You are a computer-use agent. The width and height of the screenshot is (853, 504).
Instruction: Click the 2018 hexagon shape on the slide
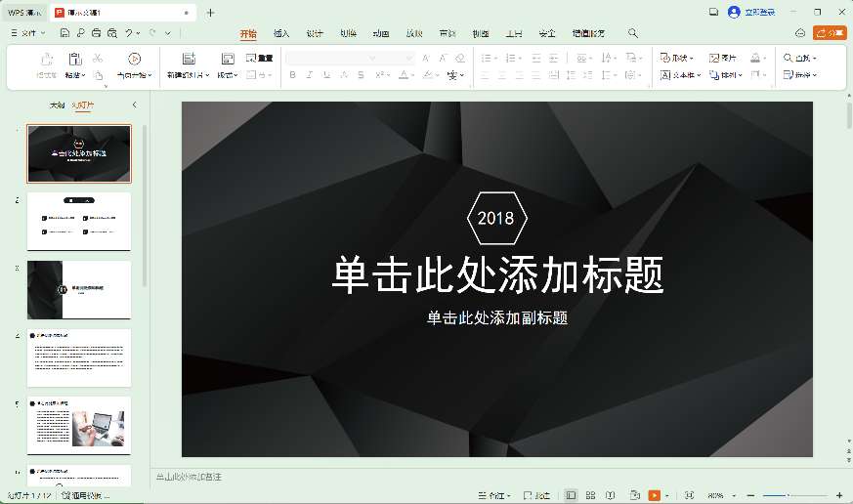click(496, 218)
